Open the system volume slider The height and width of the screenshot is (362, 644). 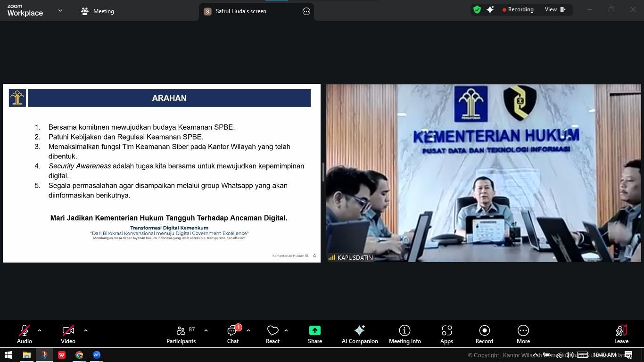point(569,355)
